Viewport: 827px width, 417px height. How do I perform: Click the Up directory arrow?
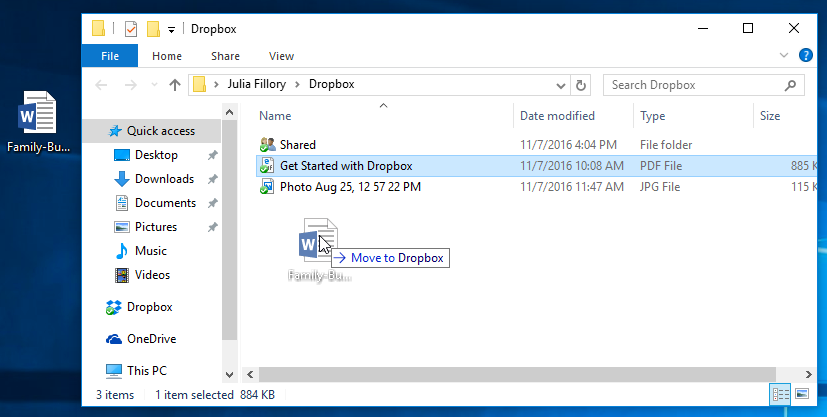tap(175, 85)
